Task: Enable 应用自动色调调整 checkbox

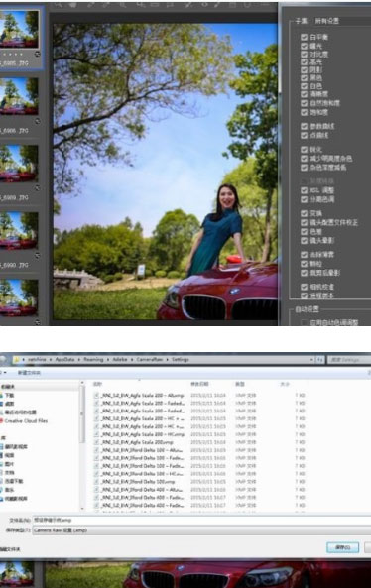Action: (304, 322)
